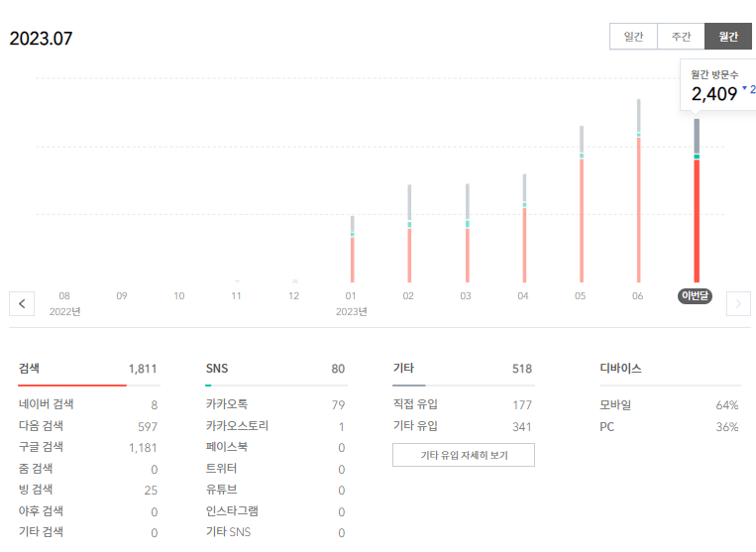This screenshot has height=552, width=756.
Task: Click the 직접 유입 row
Action: [464, 404]
